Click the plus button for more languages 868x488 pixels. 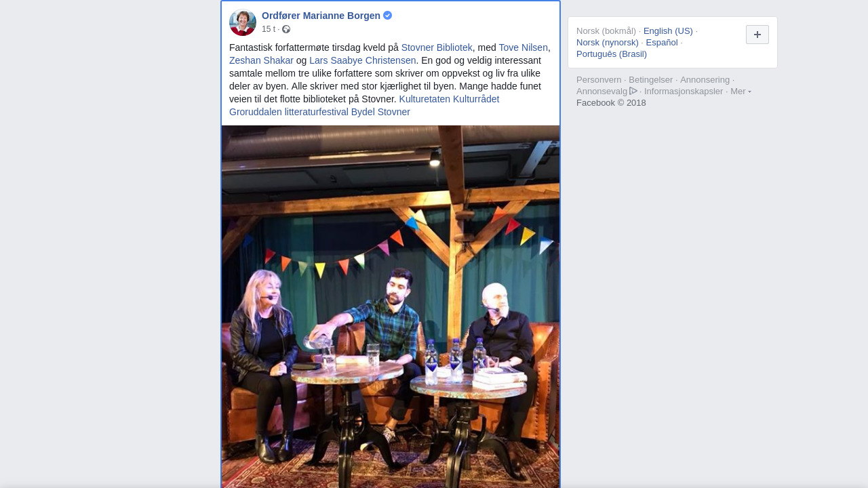pos(757,35)
